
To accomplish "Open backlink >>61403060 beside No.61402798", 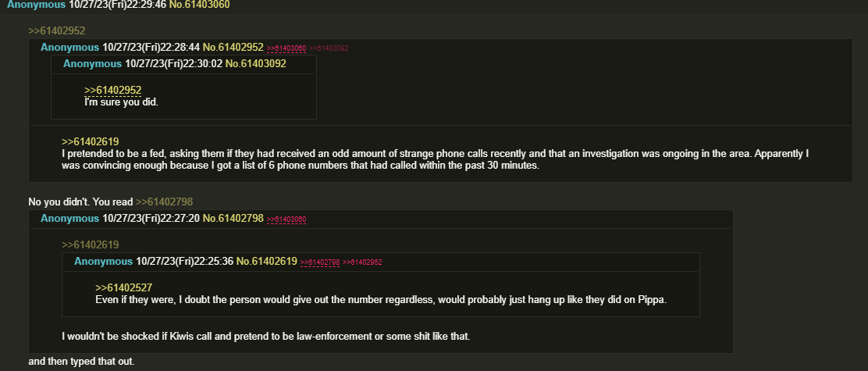I will [286, 219].
